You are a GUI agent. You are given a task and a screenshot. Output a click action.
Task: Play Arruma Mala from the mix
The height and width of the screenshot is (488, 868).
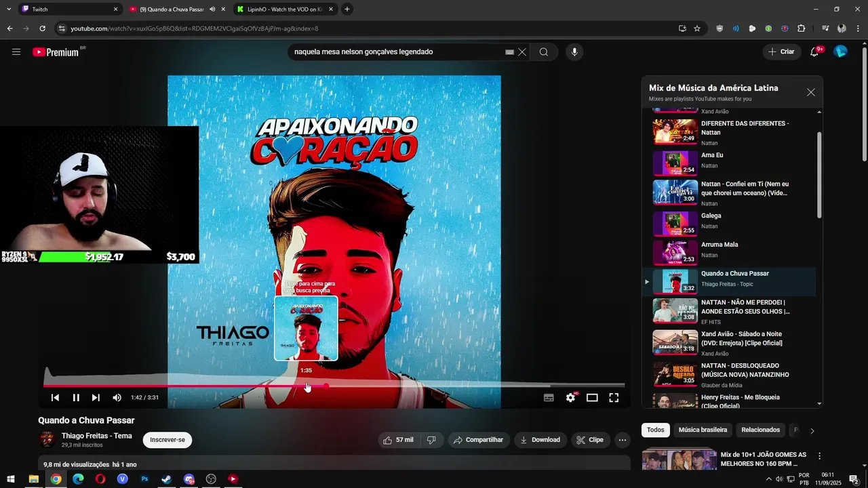coord(729,253)
